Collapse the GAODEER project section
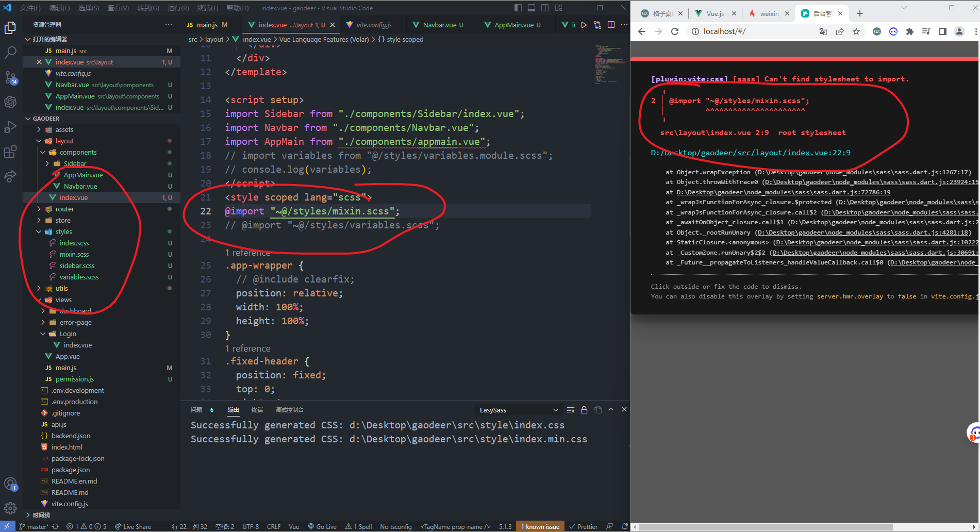Image resolution: width=980 pixels, height=532 pixels. [x=28, y=119]
